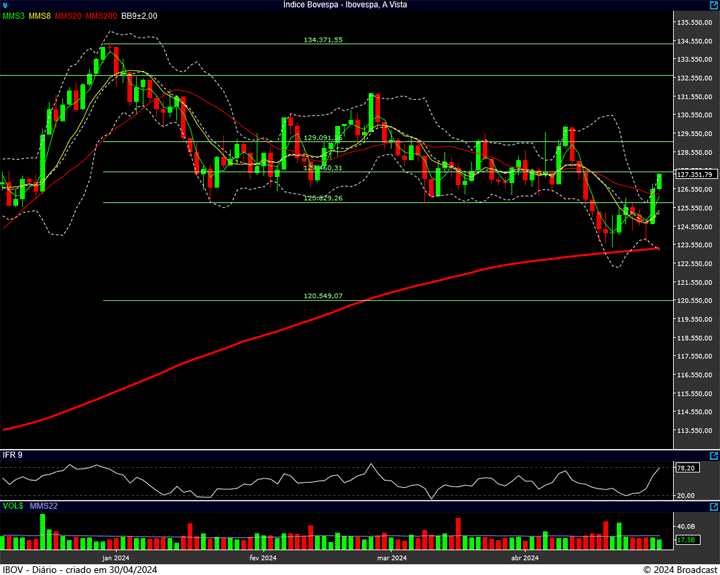This screenshot has height=575, width=720.
Task: Select the 125.829,26 support line label
Action: 322,198
